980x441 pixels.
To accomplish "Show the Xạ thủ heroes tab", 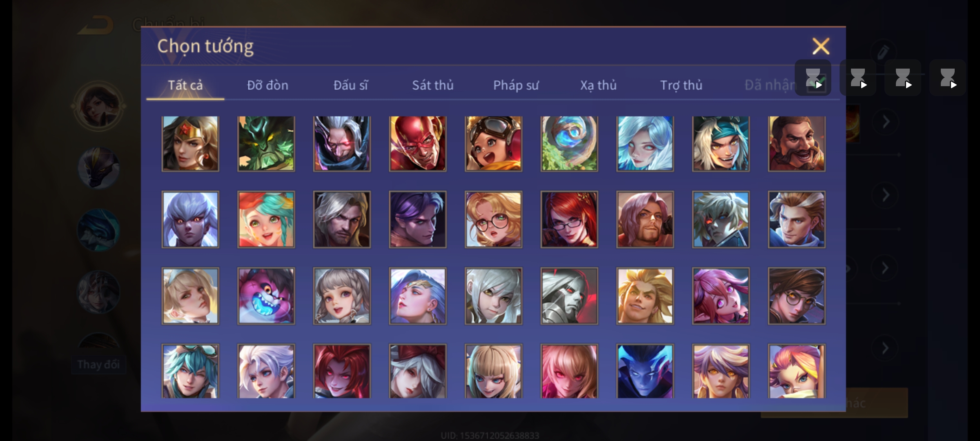I will pos(598,85).
